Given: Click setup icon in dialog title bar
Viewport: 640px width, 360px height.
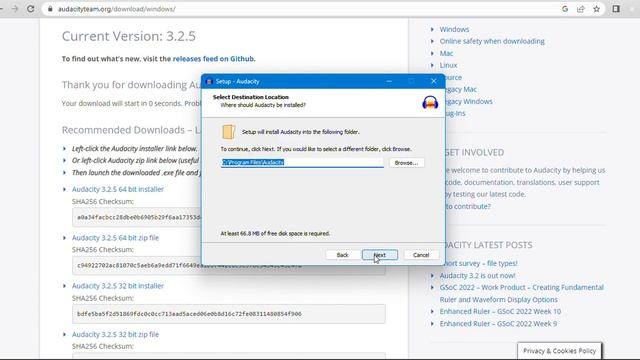Looking at the screenshot, I should pos(209,81).
